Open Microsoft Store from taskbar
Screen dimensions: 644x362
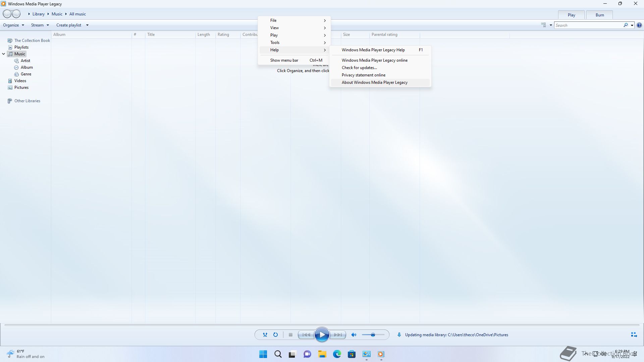point(352,354)
